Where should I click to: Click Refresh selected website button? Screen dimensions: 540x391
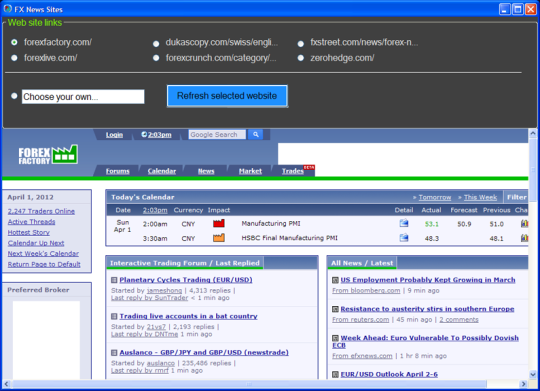[x=227, y=96]
